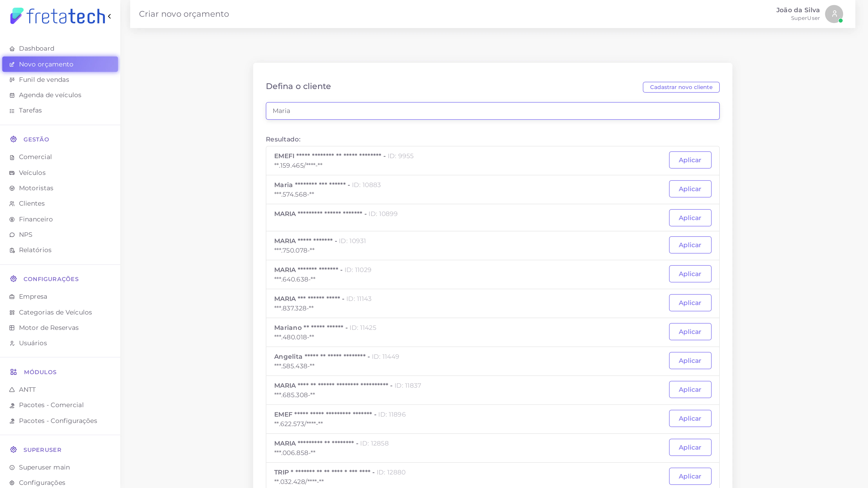Click the ANTT triangle icon
Screen dimensions: 868x488
click(x=12, y=390)
